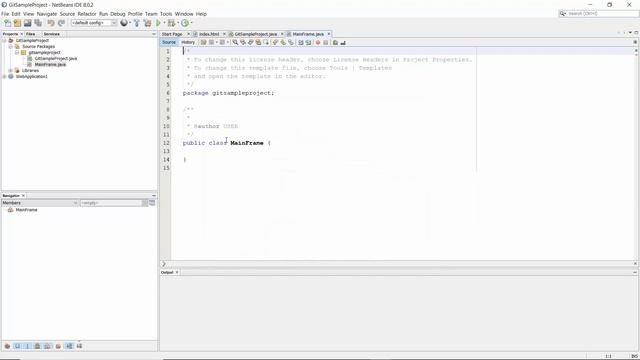Click the New File toolbar icon
Image resolution: width=640 pixels, height=360 pixels.
pos(7,23)
